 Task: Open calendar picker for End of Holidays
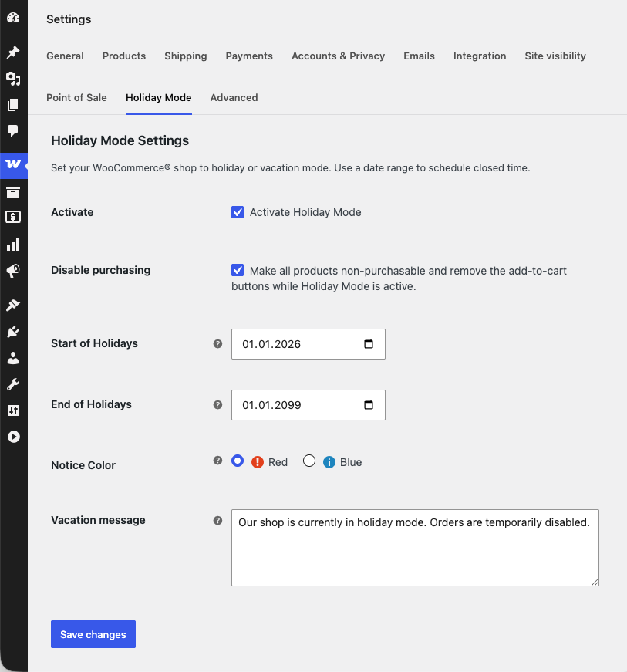[x=369, y=405]
